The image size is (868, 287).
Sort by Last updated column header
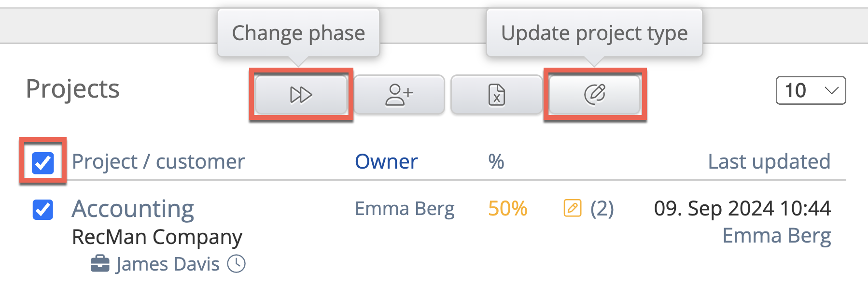769,161
